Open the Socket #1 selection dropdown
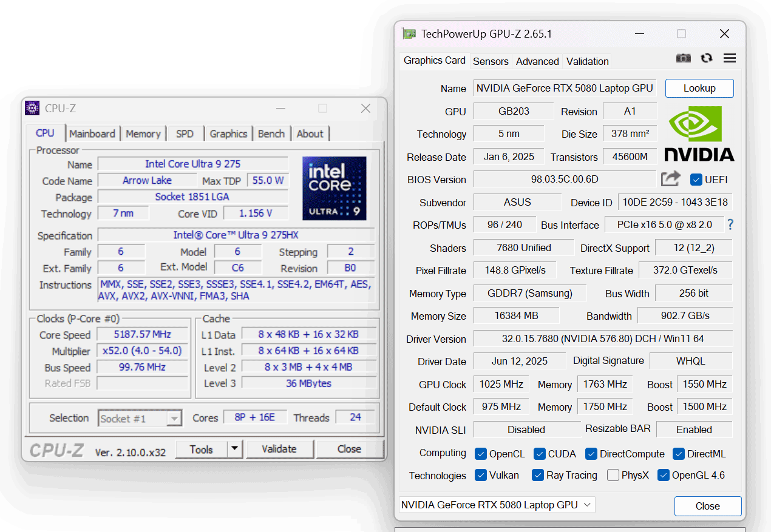The height and width of the screenshot is (532, 771). click(140, 419)
